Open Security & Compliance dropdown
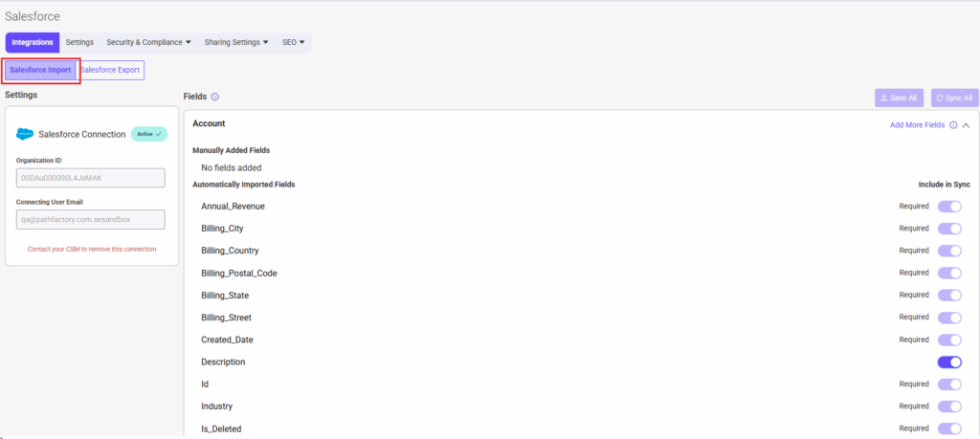This screenshot has width=980, height=439. pyautogui.click(x=148, y=42)
